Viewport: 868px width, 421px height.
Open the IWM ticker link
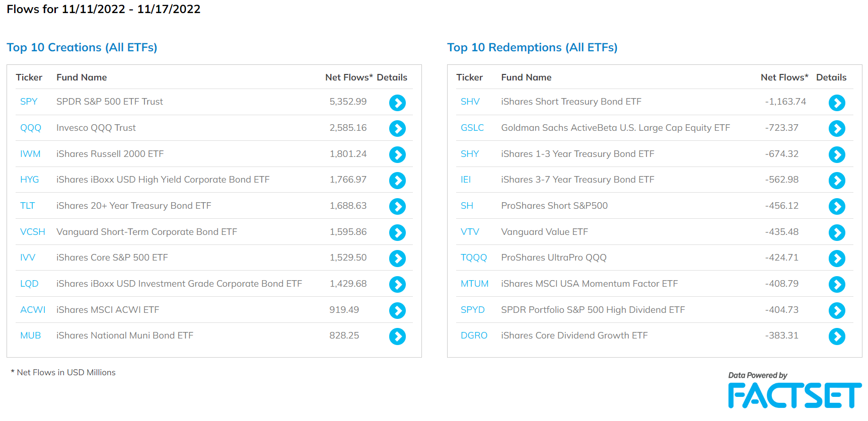click(30, 154)
